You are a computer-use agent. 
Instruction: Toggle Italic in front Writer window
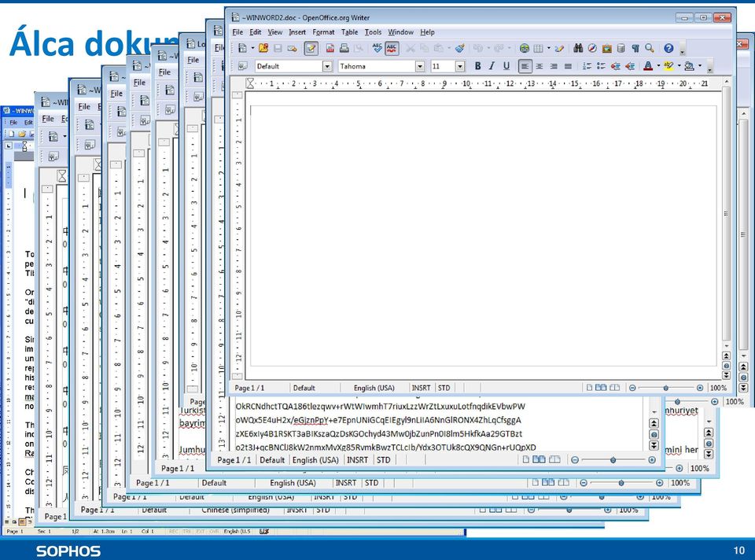click(x=492, y=66)
